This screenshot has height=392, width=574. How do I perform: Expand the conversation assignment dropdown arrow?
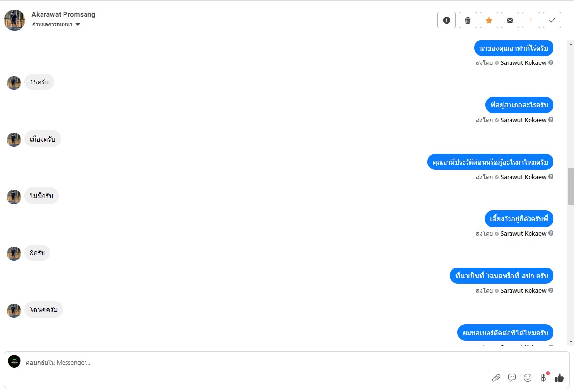78,24
